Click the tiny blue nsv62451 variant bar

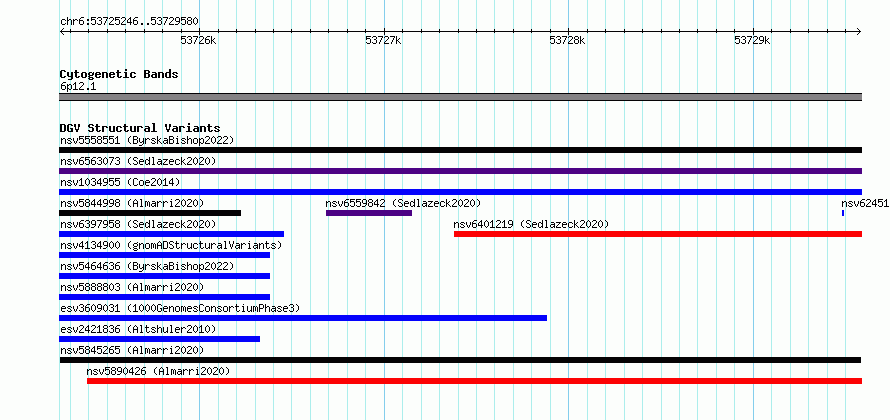pos(843,213)
